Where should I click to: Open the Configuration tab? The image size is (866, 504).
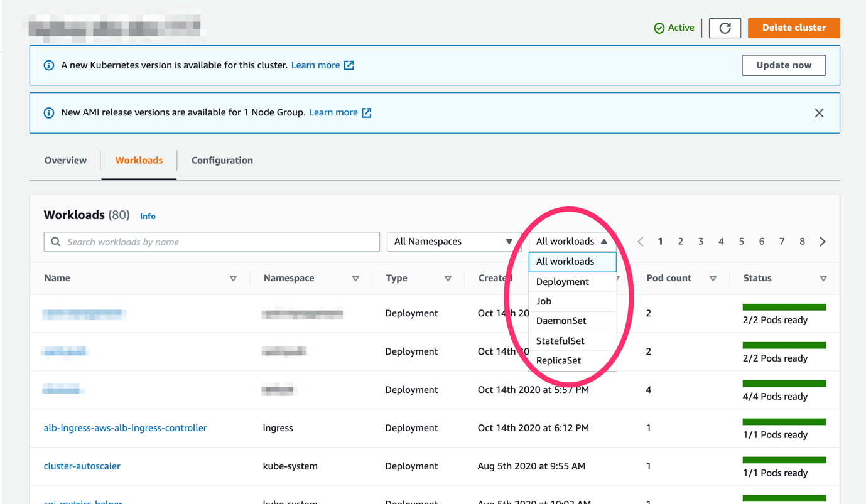click(222, 161)
